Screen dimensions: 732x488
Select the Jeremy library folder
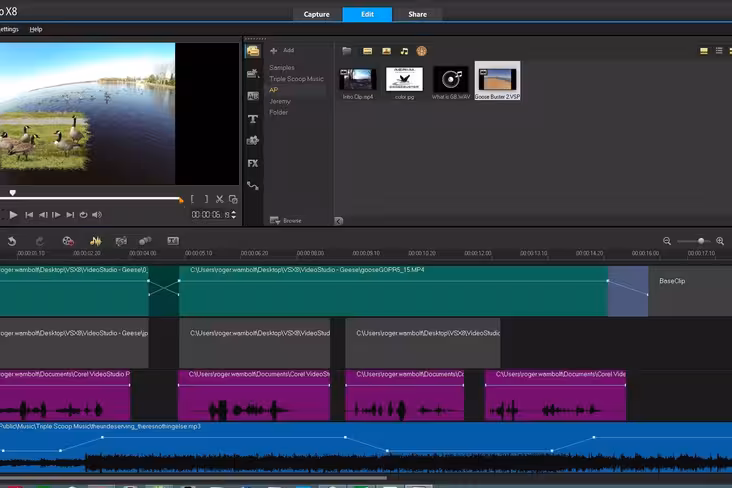[x=280, y=101]
